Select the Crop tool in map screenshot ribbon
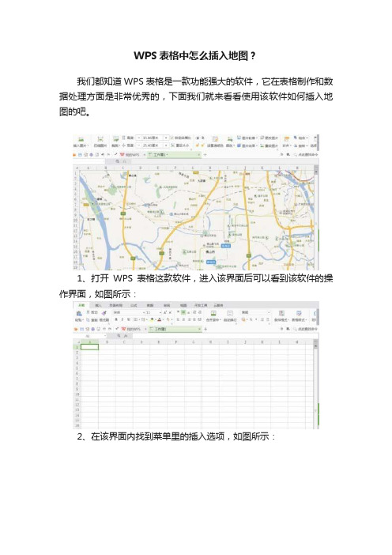Image resolution: width=392 pixels, height=555 pixels. tap(115, 139)
